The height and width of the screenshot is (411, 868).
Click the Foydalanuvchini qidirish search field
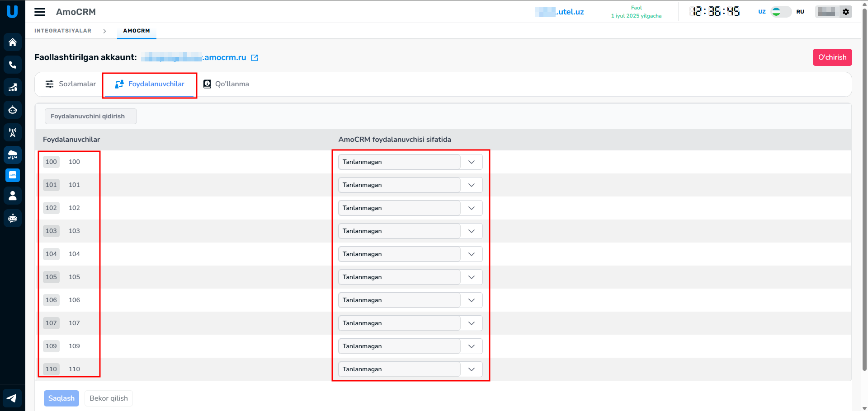(x=90, y=116)
